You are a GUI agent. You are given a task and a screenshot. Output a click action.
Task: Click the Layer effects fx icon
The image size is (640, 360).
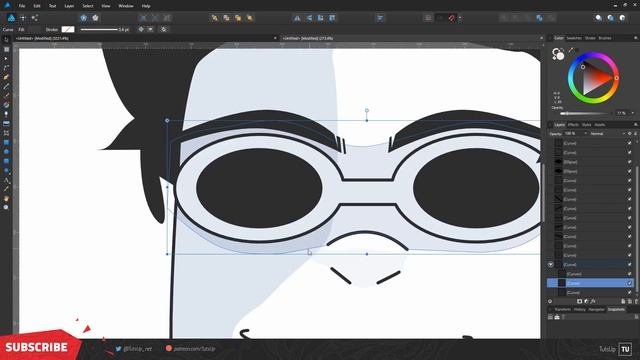(593, 302)
